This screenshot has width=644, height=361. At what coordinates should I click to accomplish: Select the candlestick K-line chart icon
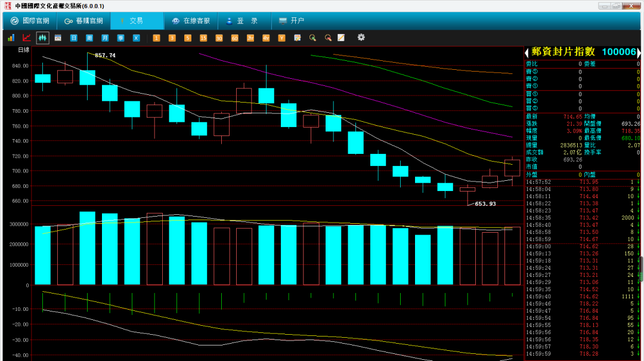(42, 38)
